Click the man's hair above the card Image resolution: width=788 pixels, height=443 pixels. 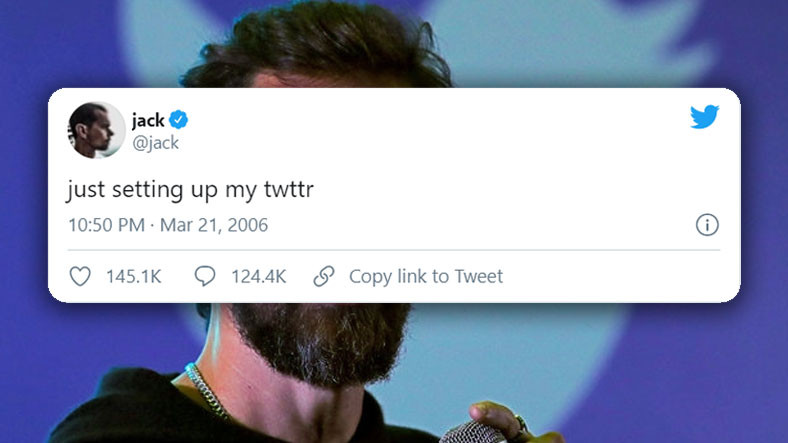tap(317, 45)
